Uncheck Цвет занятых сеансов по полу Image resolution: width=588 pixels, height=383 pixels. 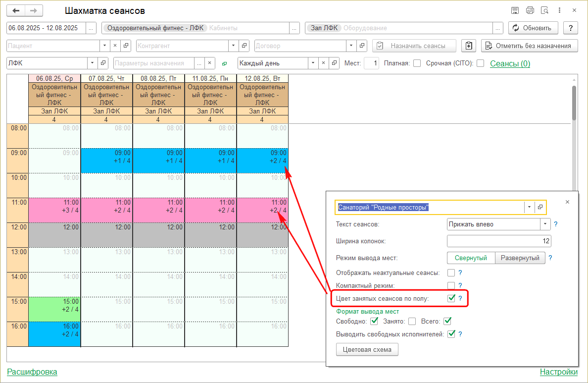click(x=451, y=298)
